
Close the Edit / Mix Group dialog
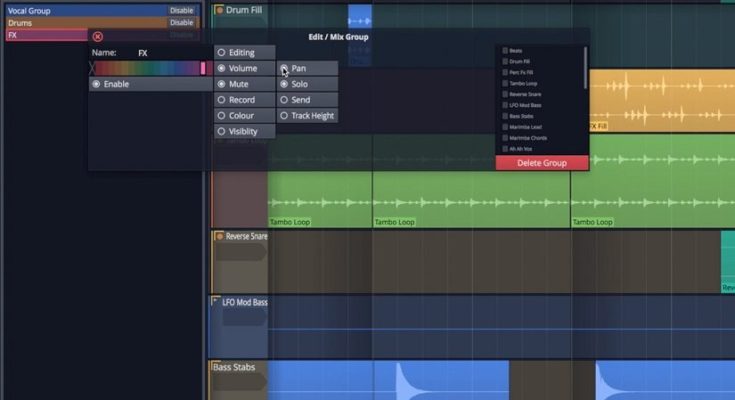click(97, 36)
